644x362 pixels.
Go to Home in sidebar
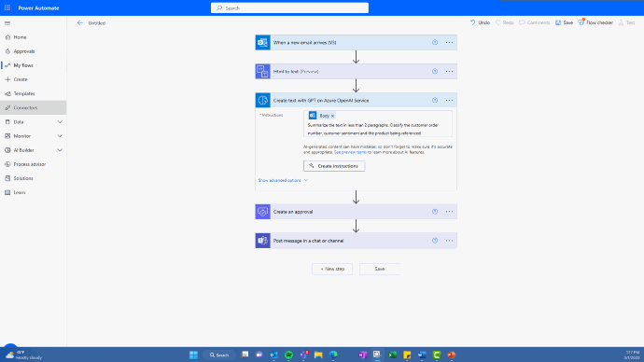click(34, 37)
